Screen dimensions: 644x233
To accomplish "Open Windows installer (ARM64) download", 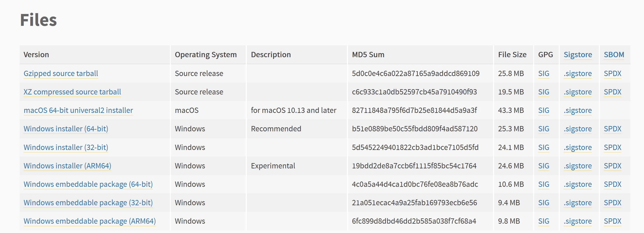I will 67,166.
